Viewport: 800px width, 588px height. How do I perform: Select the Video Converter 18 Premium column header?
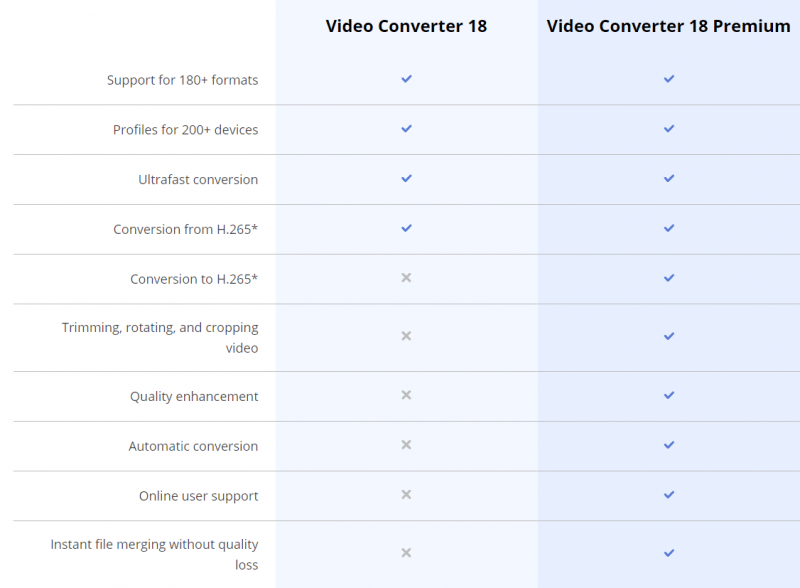(667, 26)
